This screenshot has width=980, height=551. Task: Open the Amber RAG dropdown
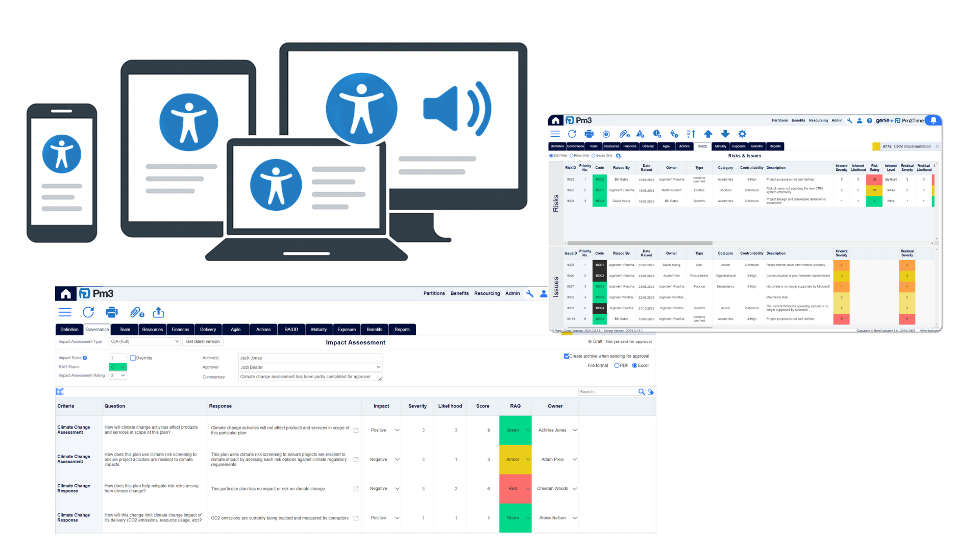(x=528, y=460)
